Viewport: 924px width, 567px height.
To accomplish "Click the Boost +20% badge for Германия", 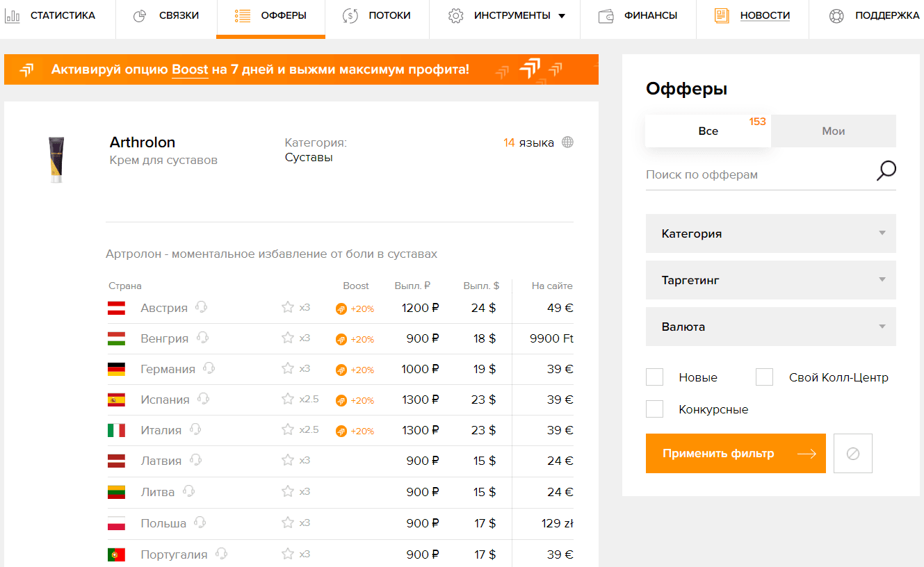I will [355, 370].
